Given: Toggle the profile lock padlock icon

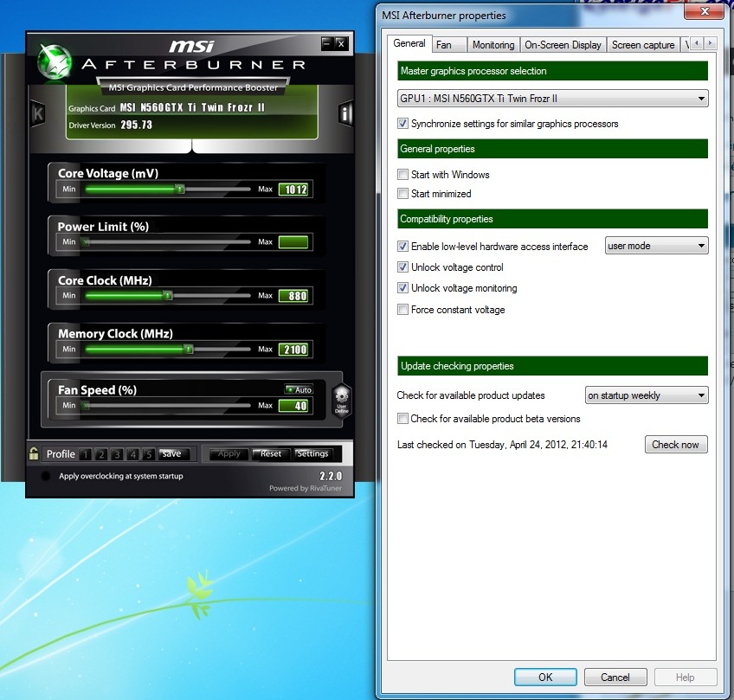Looking at the screenshot, I should tap(34, 453).
